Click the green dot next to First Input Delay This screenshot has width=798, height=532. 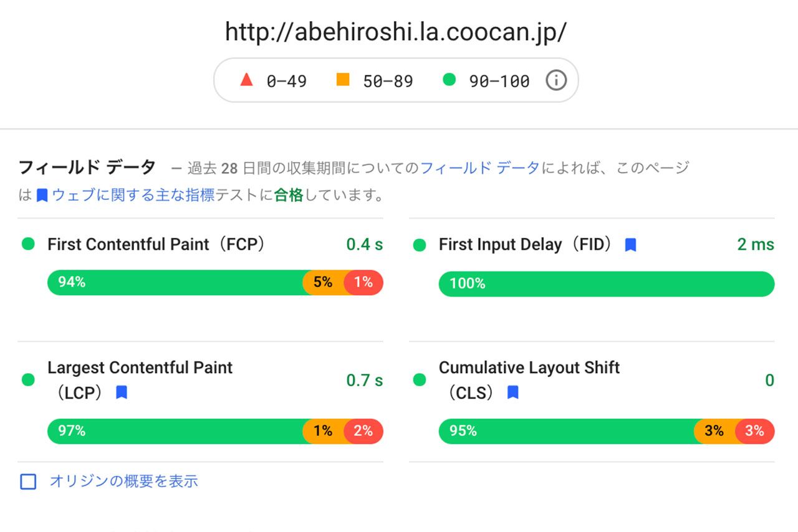(419, 244)
